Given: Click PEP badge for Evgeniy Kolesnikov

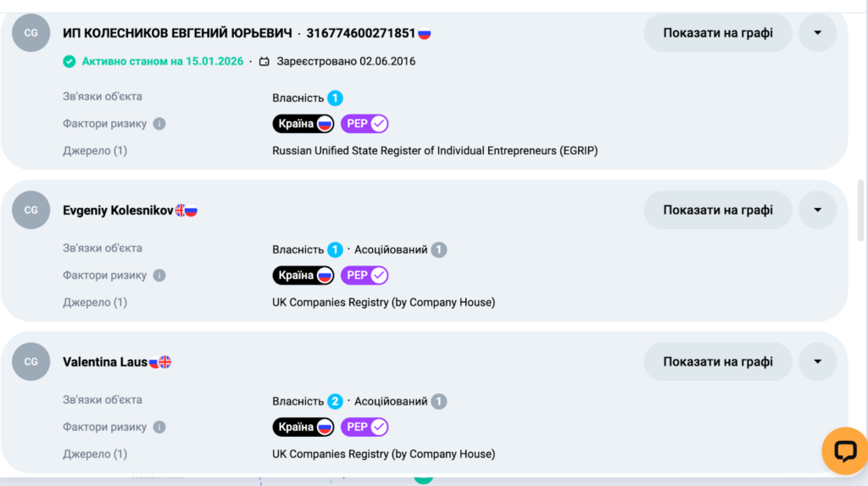Looking at the screenshot, I should (364, 276).
